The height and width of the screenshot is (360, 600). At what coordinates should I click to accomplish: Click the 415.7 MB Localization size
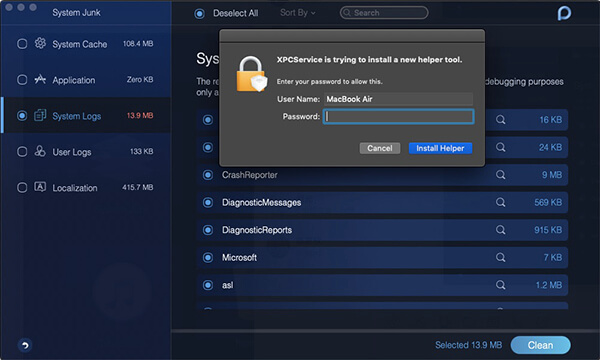tap(138, 187)
